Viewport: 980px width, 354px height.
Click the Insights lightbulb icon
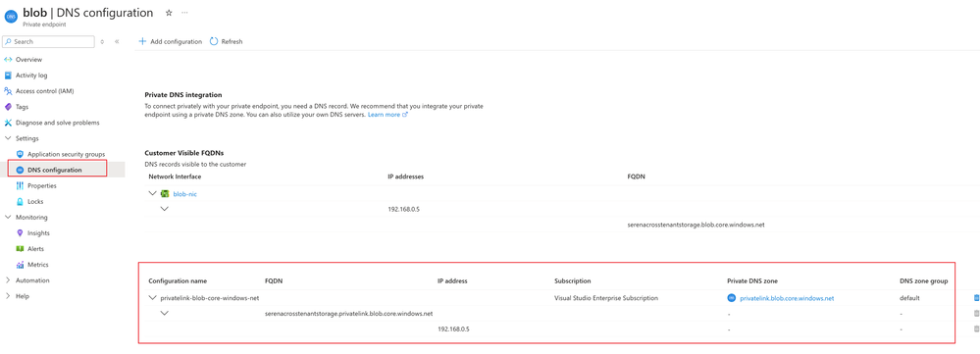[20, 232]
